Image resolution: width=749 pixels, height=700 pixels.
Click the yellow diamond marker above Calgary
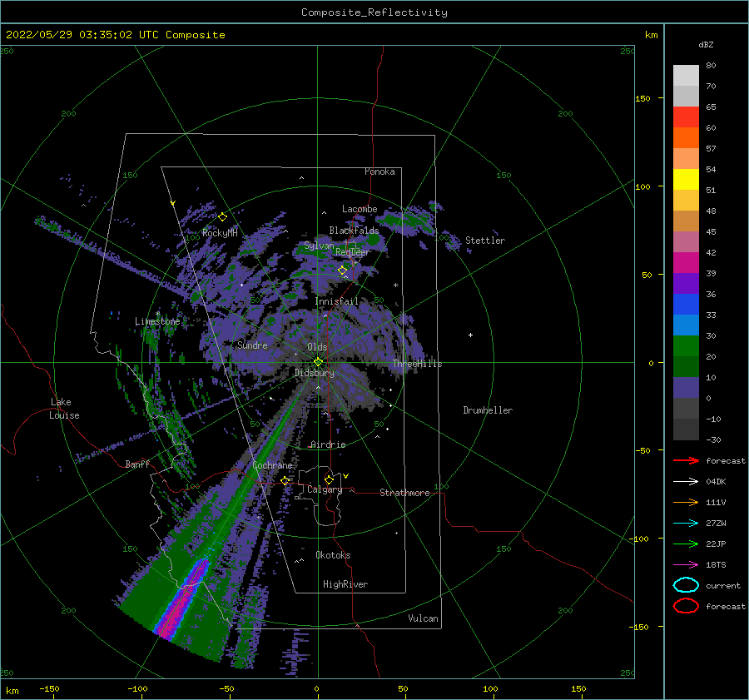(329, 479)
